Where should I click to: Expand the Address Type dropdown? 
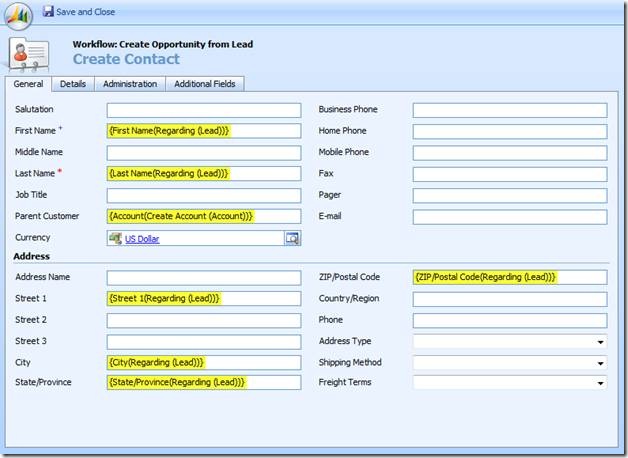pyautogui.click(x=600, y=342)
